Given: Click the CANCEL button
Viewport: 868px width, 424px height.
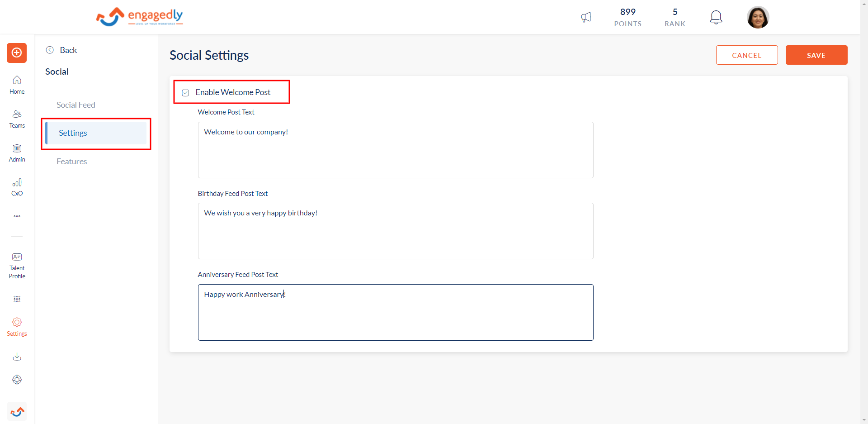Looking at the screenshot, I should pos(747,55).
